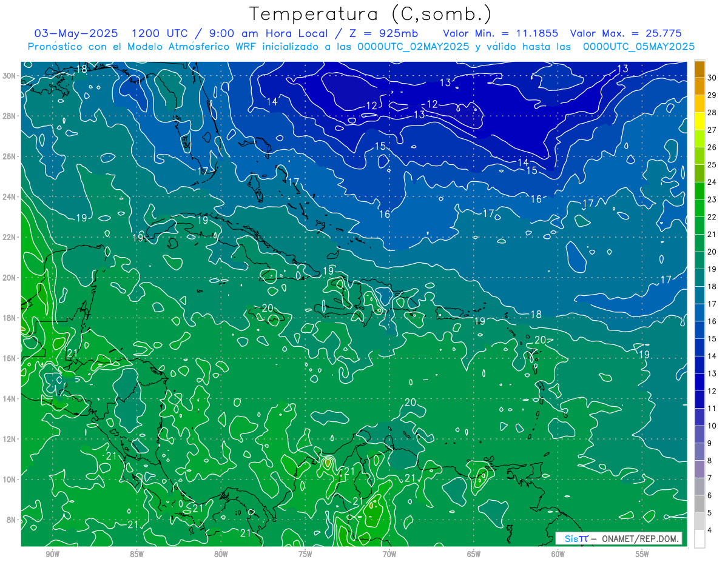
Task: Select the '60W' longitude axis label
Action: 558,554
